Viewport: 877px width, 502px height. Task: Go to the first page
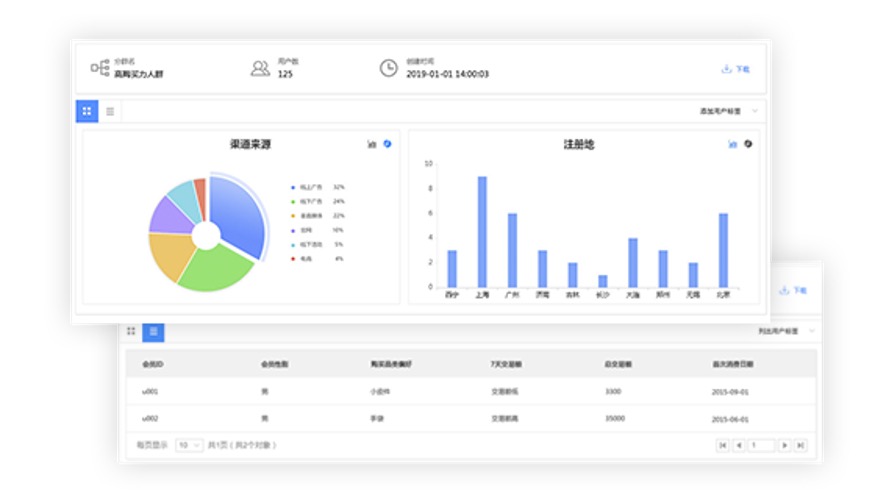click(723, 445)
